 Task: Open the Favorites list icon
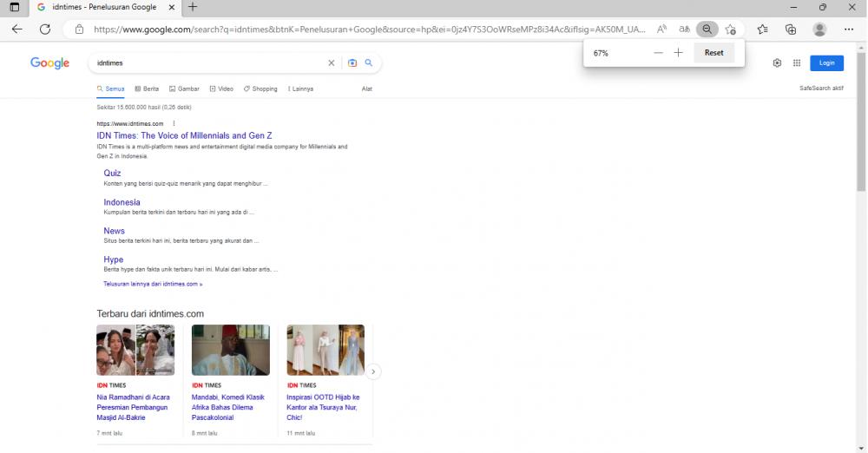tap(762, 30)
